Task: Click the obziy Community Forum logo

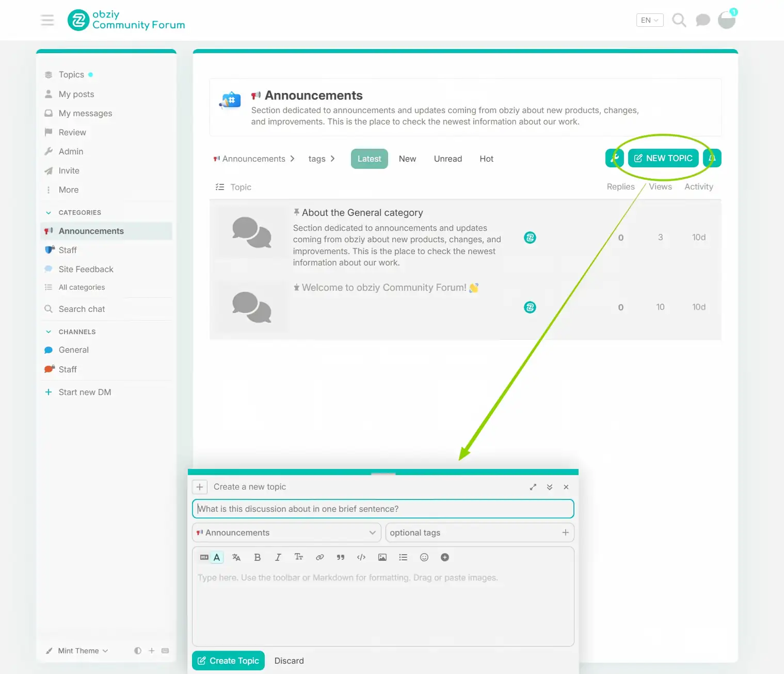Action: 126,20
